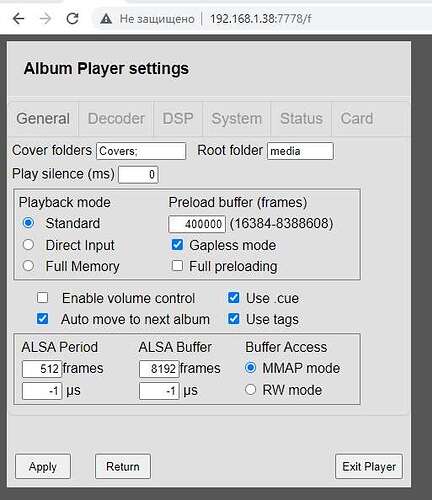The width and height of the screenshot is (432, 500).
Task: Disable Gapless mode checkbox
Action: (x=177, y=245)
